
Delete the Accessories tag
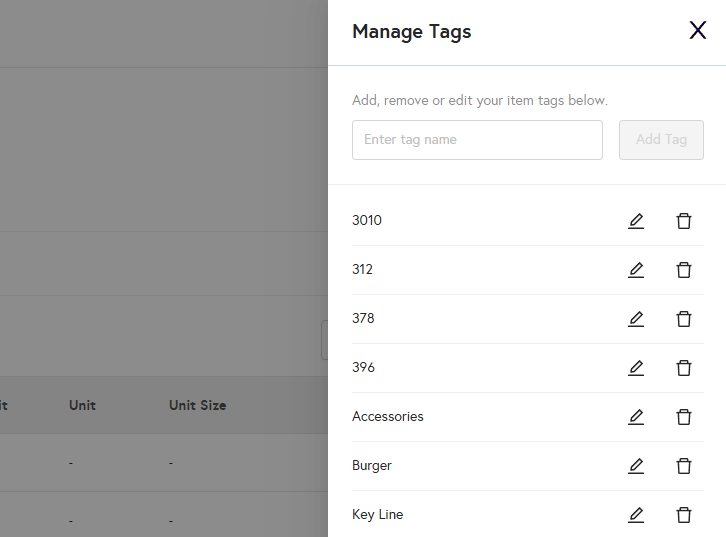coord(684,417)
